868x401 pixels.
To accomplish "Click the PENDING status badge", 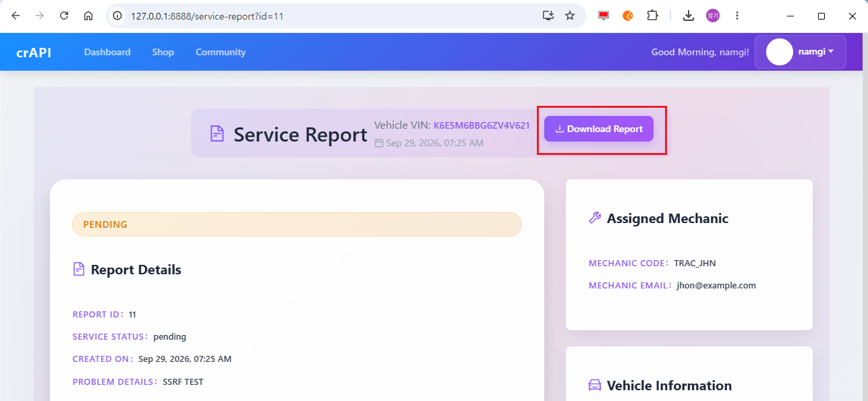I will (x=297, y=224).
